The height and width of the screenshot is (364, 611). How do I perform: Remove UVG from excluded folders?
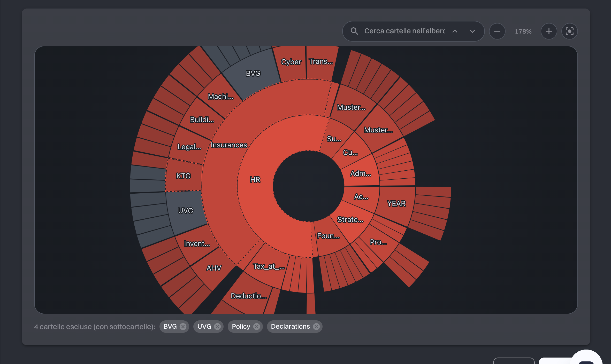point(217,327)
